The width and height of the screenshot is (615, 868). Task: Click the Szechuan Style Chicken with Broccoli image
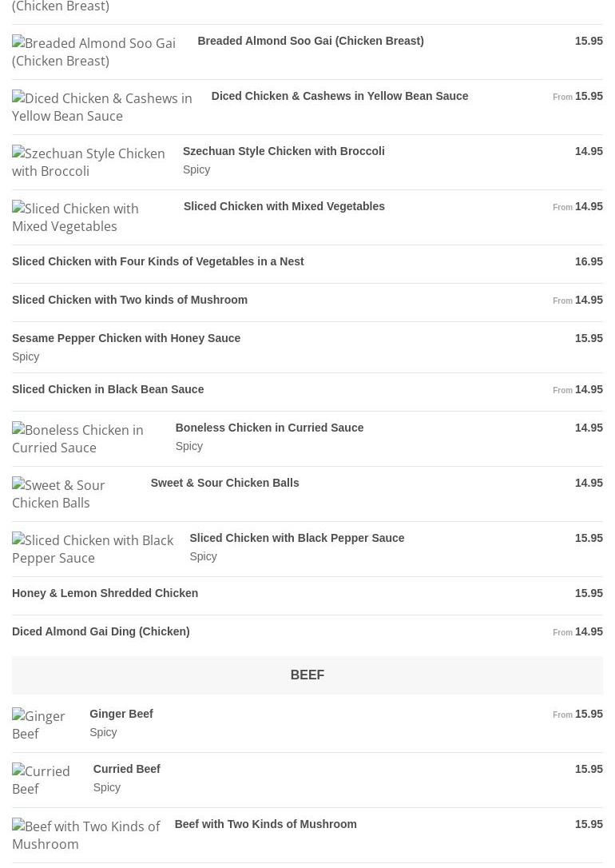pos(89,162)
